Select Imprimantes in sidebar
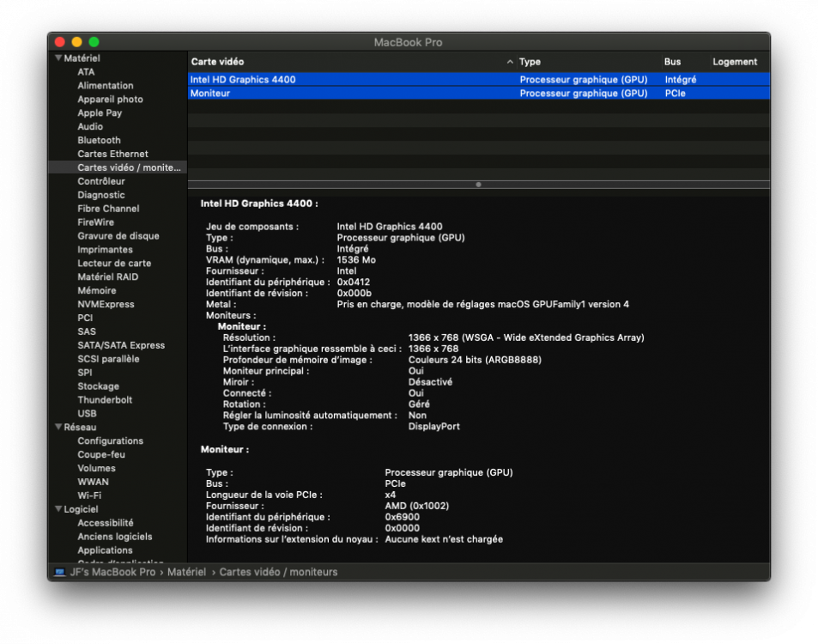The image size is (818, 644). coord(105,250)
